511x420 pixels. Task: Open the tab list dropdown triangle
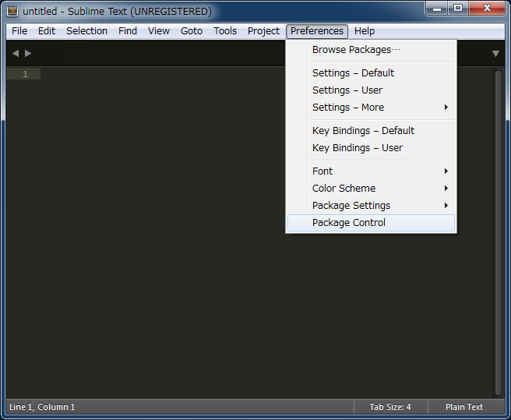[495, 54]
